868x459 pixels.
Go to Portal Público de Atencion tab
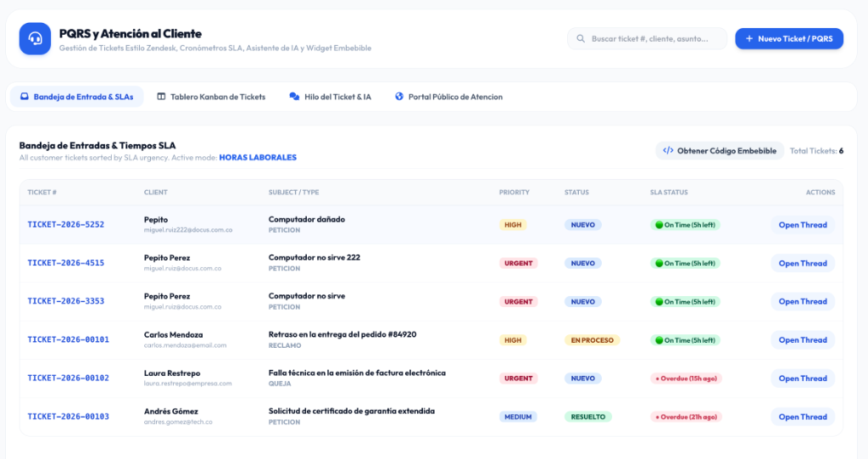pos(449,97)
